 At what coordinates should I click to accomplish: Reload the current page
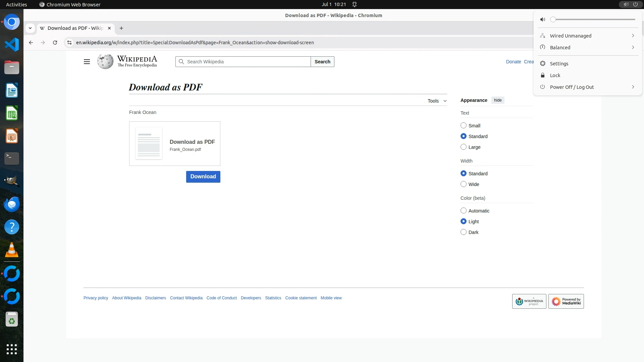click(x=55, y=43)
